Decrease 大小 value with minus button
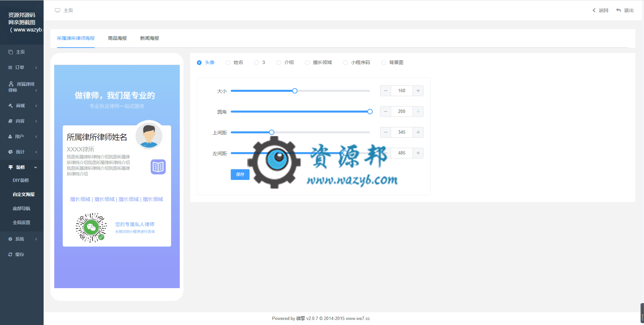644x325 pixels. coord(386,91)
